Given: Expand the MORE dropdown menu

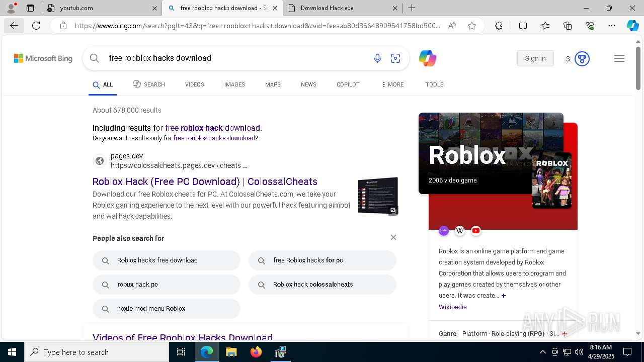Looking at the screenshot, I should (x=392, y=84).
